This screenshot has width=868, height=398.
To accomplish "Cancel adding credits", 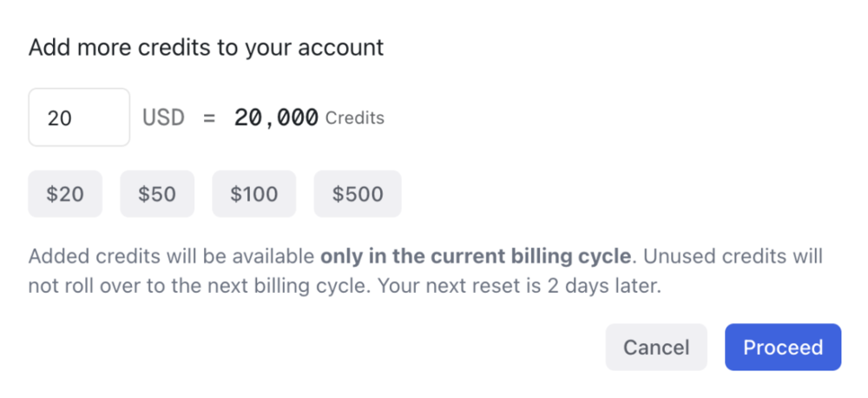I will (656, 348).
